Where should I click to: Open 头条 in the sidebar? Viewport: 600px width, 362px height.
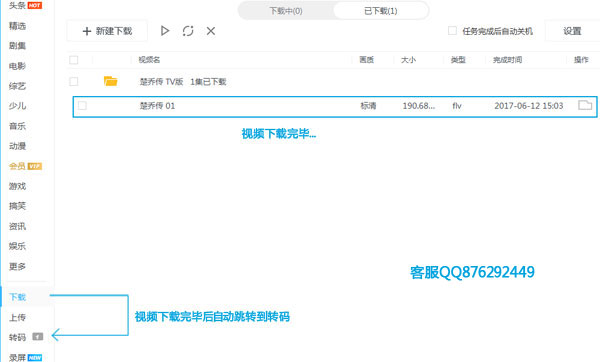coord(17,5)
